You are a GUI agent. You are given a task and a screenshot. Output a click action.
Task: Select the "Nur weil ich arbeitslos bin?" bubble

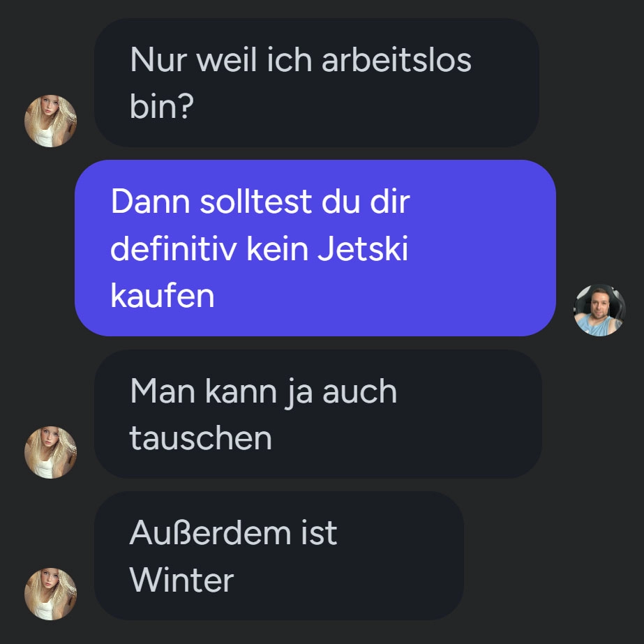(x=317, y=82)
